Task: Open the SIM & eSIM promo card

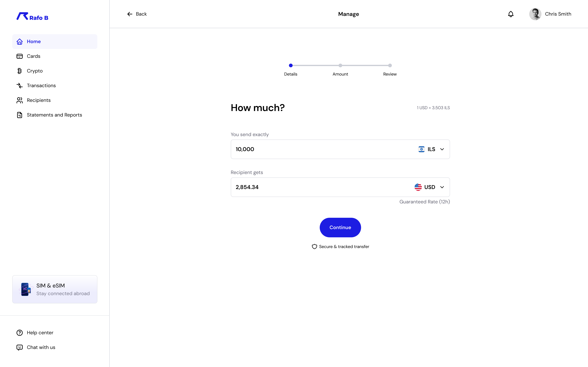Action: click(55, 289)
